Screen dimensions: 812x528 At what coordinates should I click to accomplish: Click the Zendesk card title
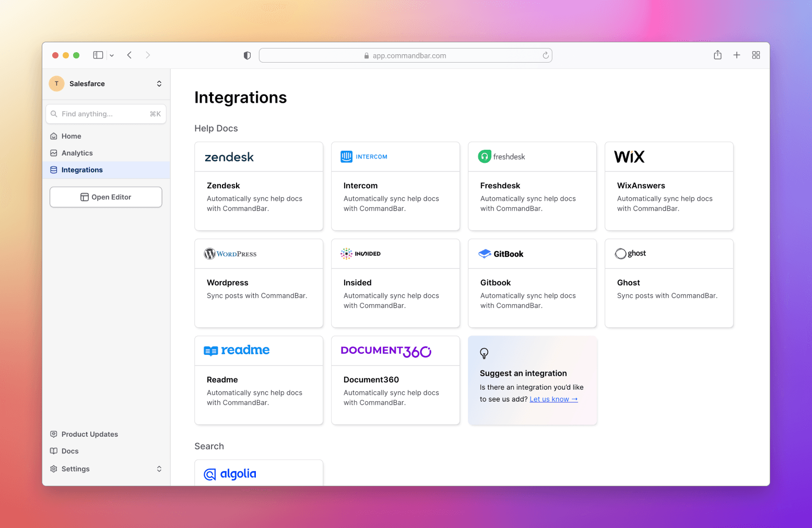point(223,186)
